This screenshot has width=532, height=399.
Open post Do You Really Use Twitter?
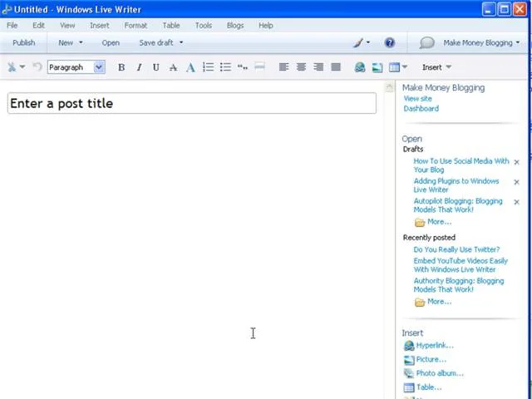click(x=456, y=249)
